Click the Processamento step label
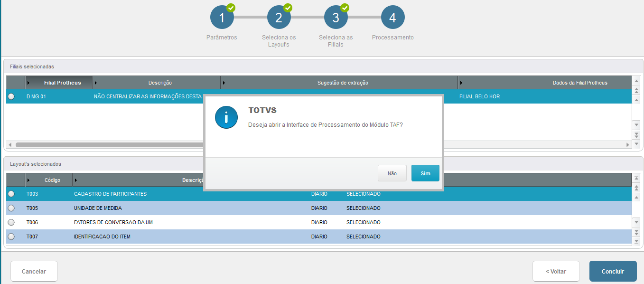 [x=393, y=38]
